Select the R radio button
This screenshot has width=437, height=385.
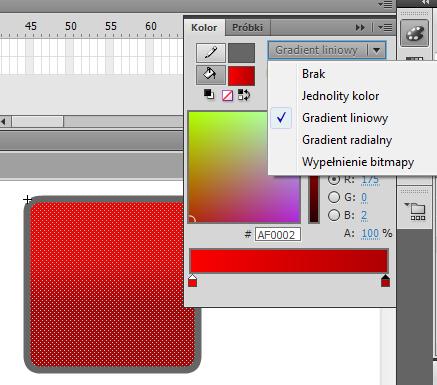[334, 179]
